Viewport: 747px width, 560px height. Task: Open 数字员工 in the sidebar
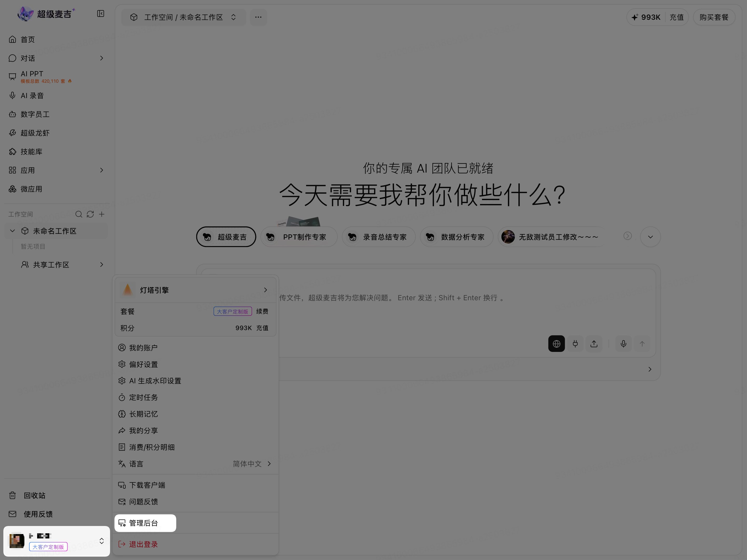(57, 114)
